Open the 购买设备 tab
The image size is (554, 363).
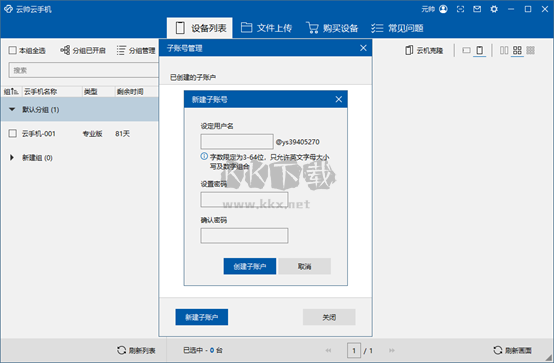pos(332,28)
